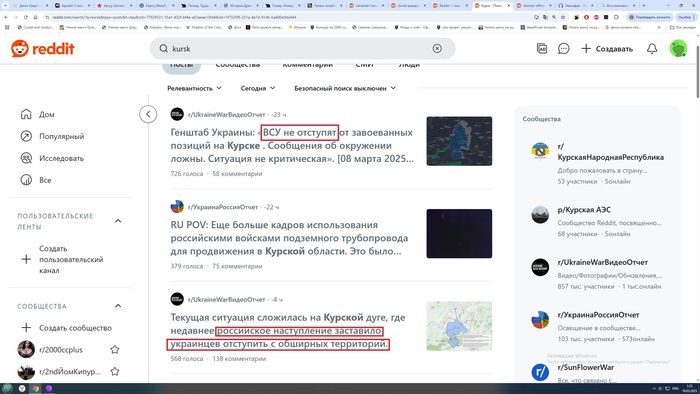The width and height of the screenshot is (700, 394).
Task: Open the Релевантность sort dropdown
Action: coord(194,88)
